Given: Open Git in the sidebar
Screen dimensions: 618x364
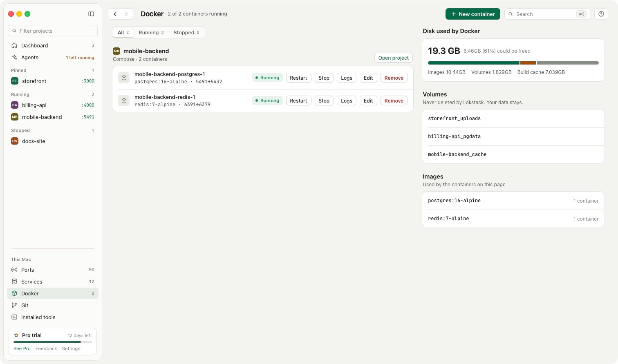Looking at the screenshot, I should 53,305.
